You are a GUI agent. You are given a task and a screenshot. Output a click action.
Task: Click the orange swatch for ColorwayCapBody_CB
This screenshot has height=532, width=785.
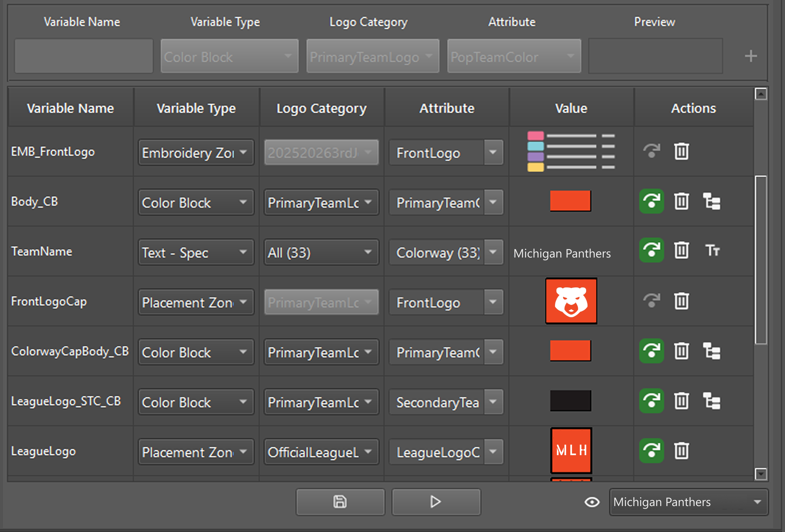570,350
